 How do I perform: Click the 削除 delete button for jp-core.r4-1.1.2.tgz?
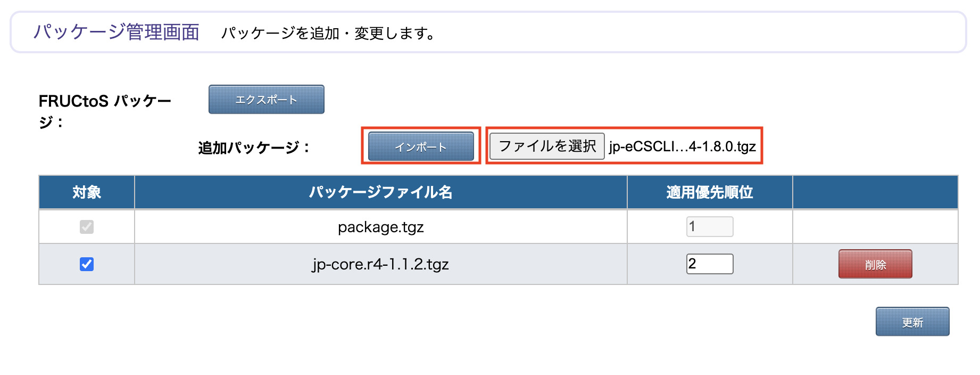[x=875, y=264]
